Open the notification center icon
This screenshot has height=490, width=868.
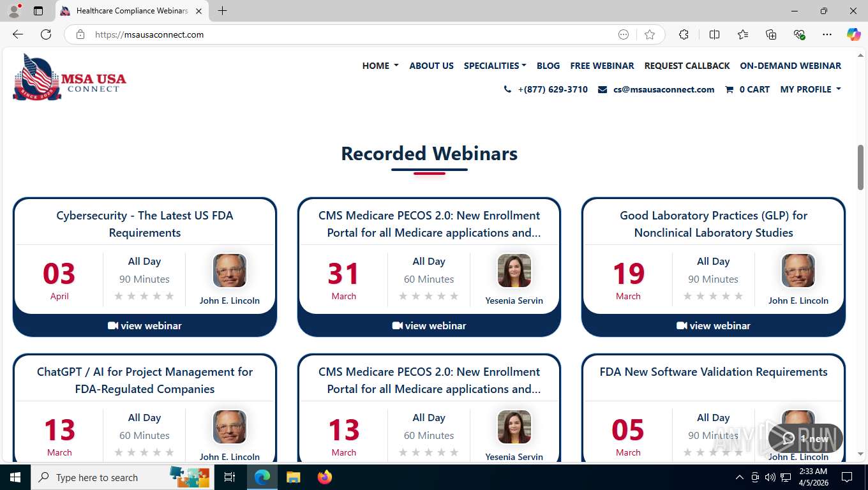click(847, 477)
